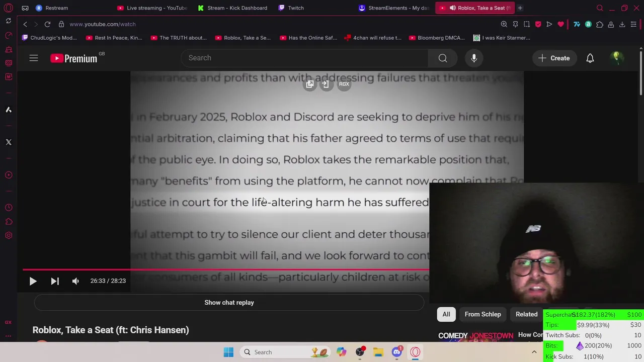Image resolution: width=644 pixels, height=362 pixels.
Task: Open Aria AI in the Opera sidebar
Action: pos(9,110)
